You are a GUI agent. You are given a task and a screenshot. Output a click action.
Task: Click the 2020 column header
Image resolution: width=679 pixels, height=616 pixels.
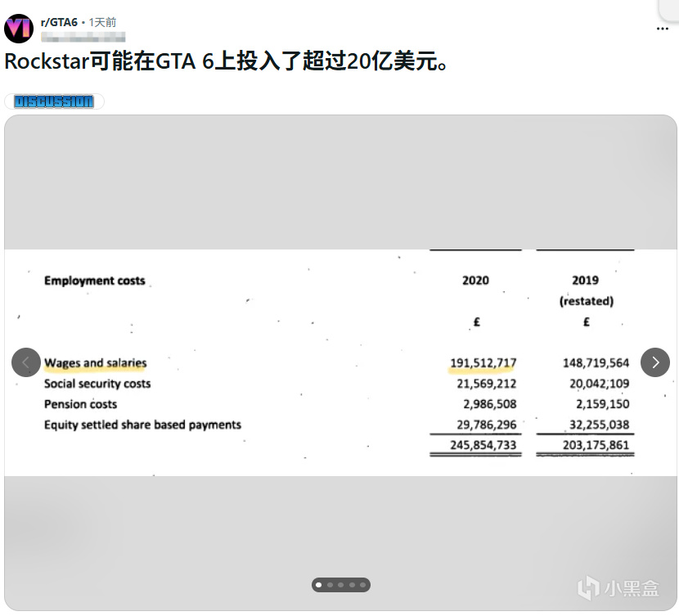pos(475,281)
